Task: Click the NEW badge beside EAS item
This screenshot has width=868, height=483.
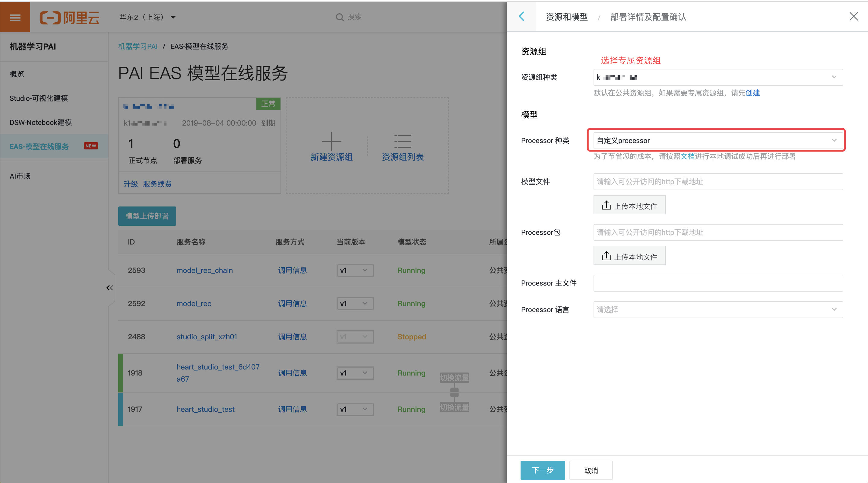Action: tap(91, 146)
